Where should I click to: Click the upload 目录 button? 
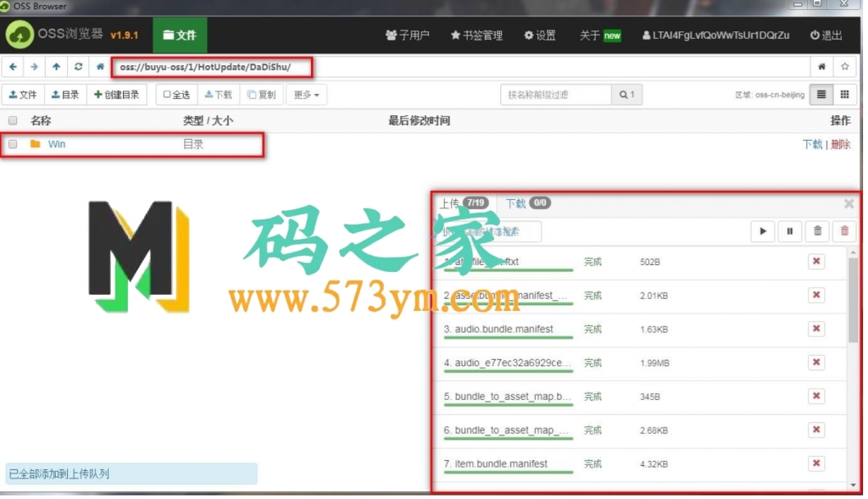point(65,95)
